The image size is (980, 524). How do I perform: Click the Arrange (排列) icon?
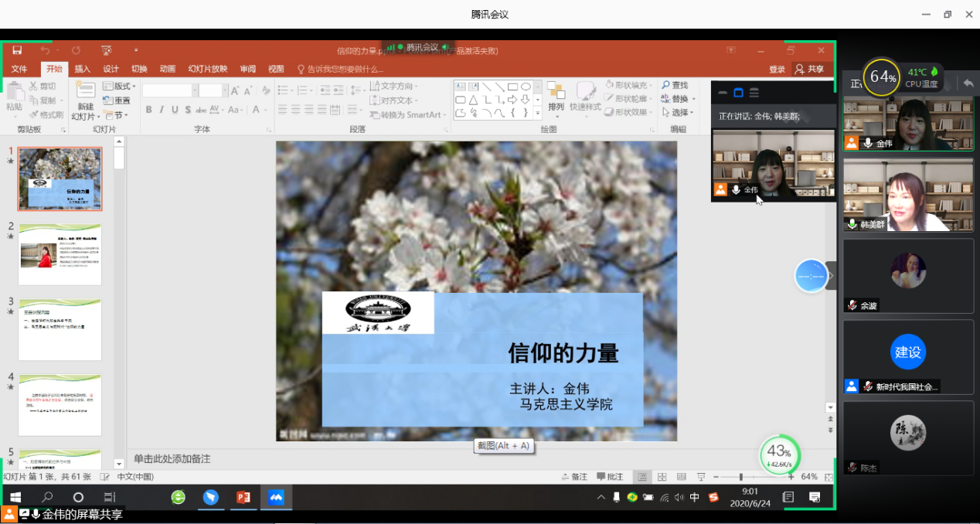point(556,94)
